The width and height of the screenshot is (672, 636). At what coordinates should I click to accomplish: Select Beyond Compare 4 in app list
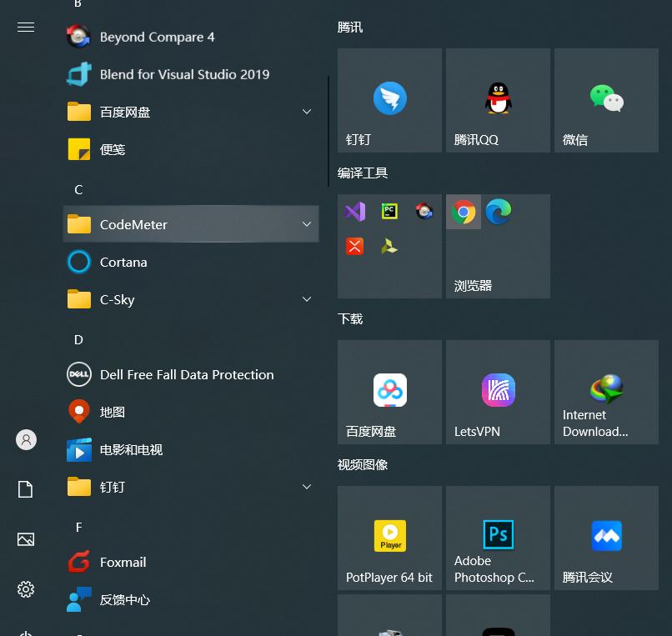[x=157, y=37]
